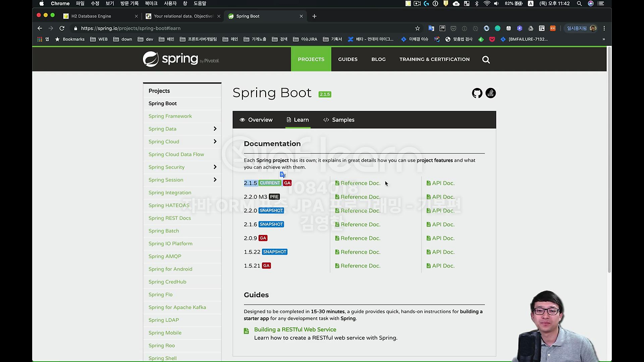This screenshot has height=362, width=644.
Task: Open the down bookmarks folder
Action: [122, 39]
